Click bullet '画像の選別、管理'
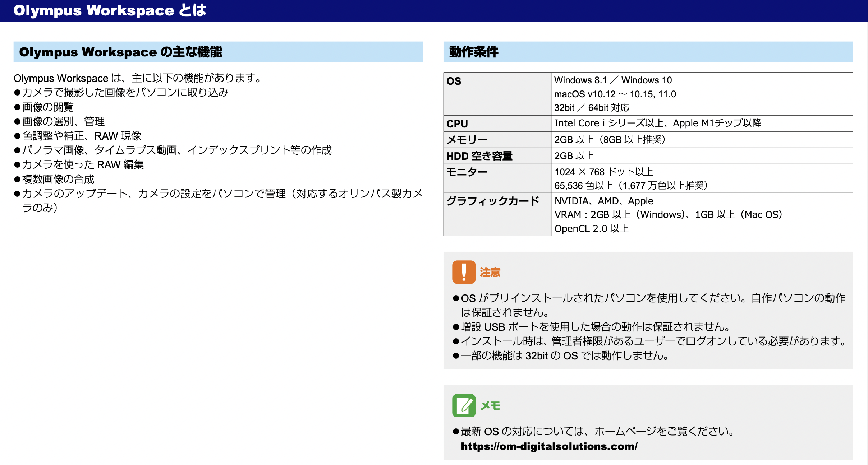 tap(59, 121)
